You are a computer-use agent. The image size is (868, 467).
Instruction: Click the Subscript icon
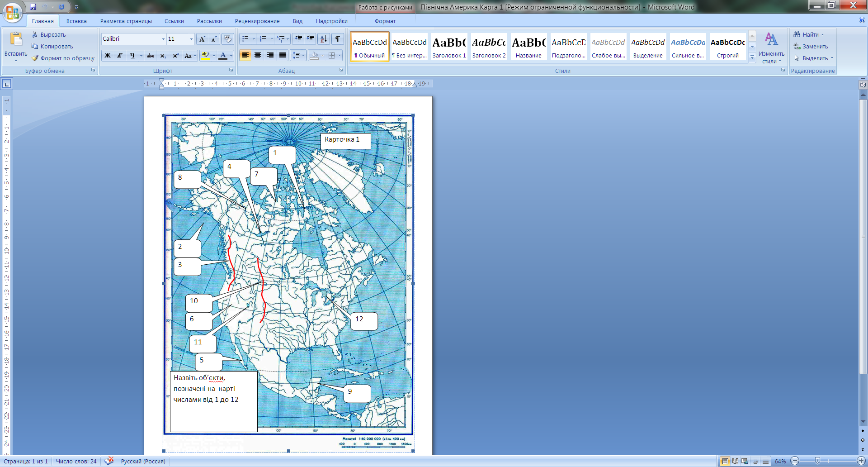click(x=163, y=56)
